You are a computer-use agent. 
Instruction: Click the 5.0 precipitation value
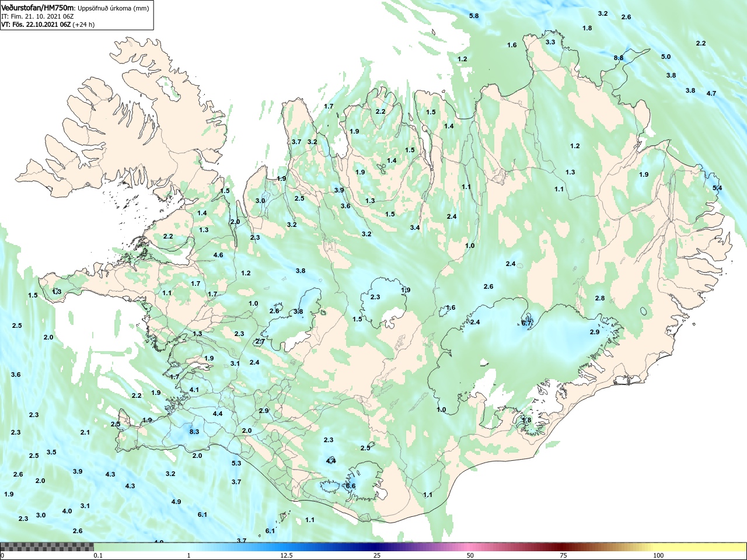[x=666, y=57]
